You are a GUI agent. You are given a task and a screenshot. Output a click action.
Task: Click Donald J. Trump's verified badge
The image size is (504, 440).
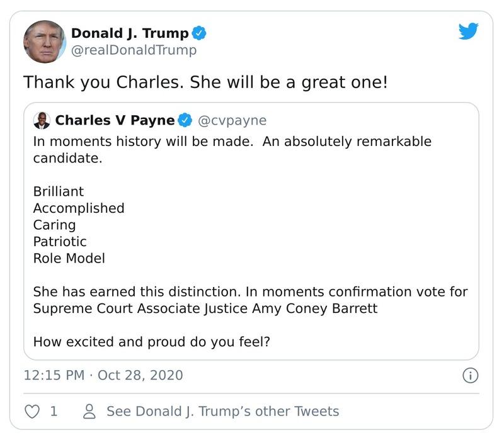click(x=199, y=31)
